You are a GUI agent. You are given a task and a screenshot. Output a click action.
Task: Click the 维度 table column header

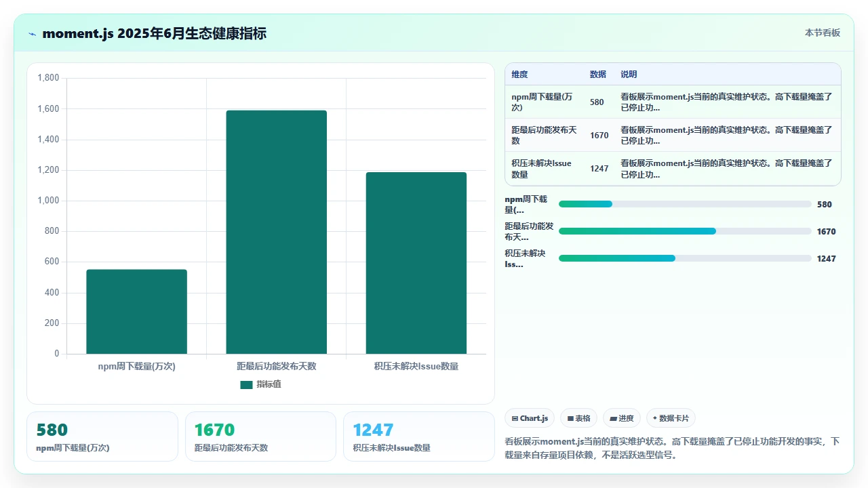click(519, 75)
